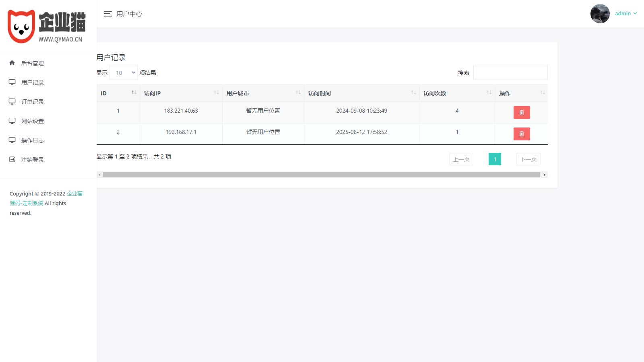Click the 企业猫源码-定制系统 footer link

tap(27, 203)
